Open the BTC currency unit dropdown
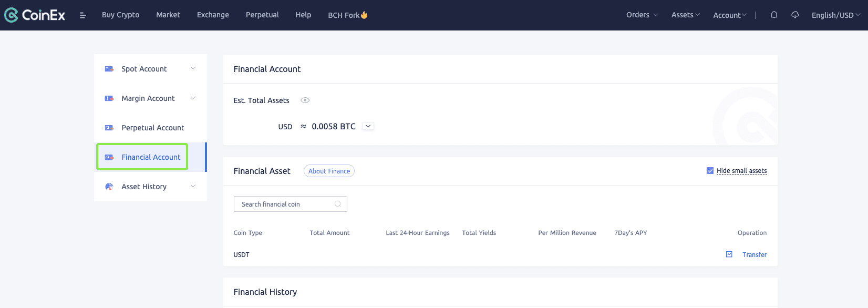 pyautogui.click(x=368, y=126)
